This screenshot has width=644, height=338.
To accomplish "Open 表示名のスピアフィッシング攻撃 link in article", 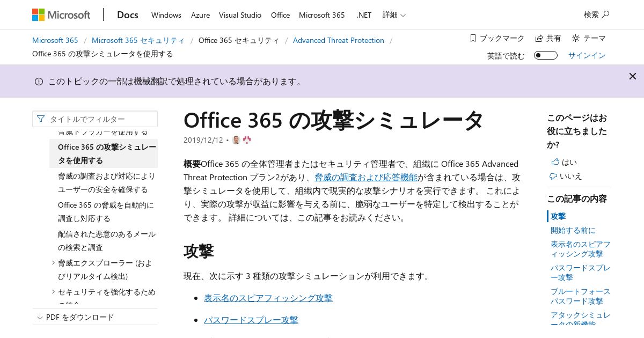I will pos(268,298).
